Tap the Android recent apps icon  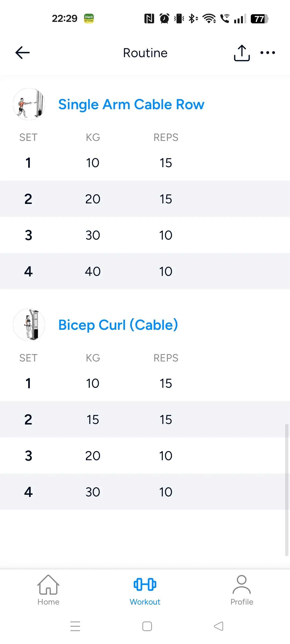75,626
